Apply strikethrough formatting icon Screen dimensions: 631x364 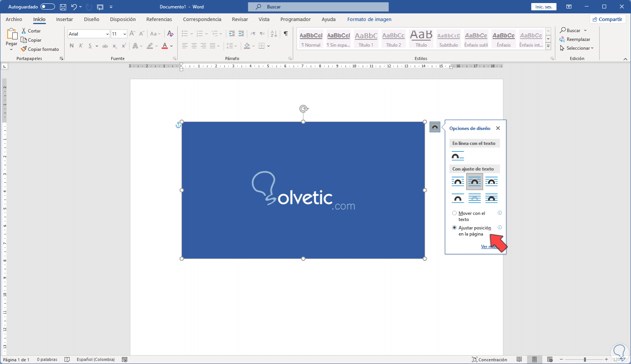(105, 46)
